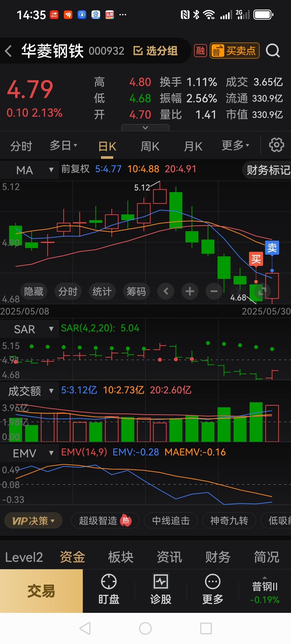Image resolution: width=291 pixels, height=644 pixels.
Task: Open the 资金 capital flow tab
Action: [x=73, y=557]
